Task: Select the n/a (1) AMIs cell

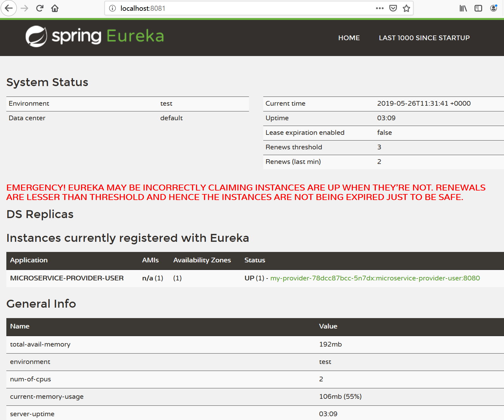Action: pos(153,278)
